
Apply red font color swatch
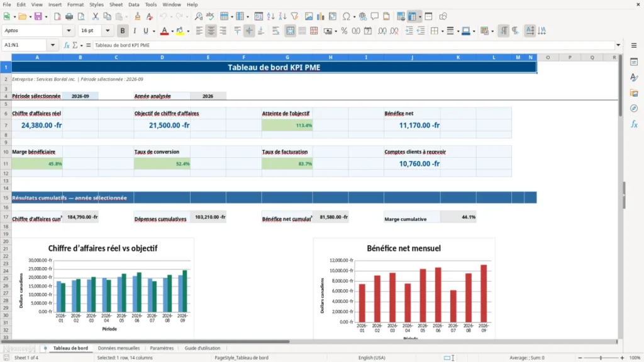[x=164, y=31]
